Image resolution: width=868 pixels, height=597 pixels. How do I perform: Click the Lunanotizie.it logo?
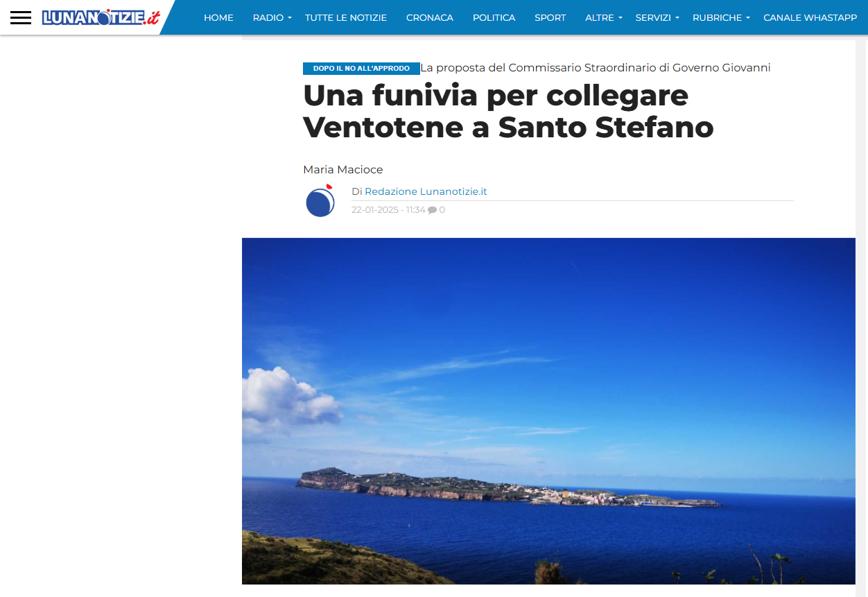101,17
